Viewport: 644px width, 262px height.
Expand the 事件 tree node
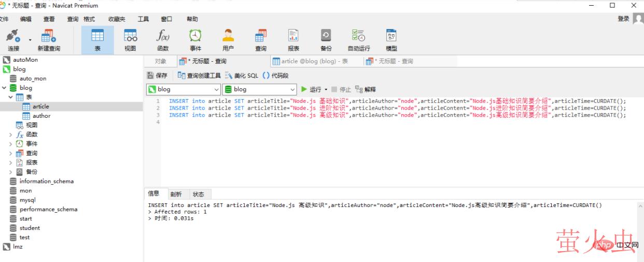click(11, 144)
